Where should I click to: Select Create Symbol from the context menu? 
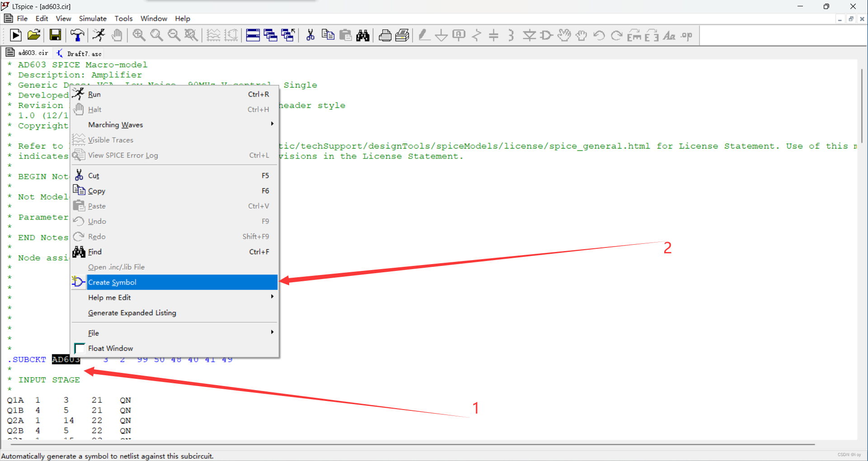pyautogui.click(x=174, y=282)
